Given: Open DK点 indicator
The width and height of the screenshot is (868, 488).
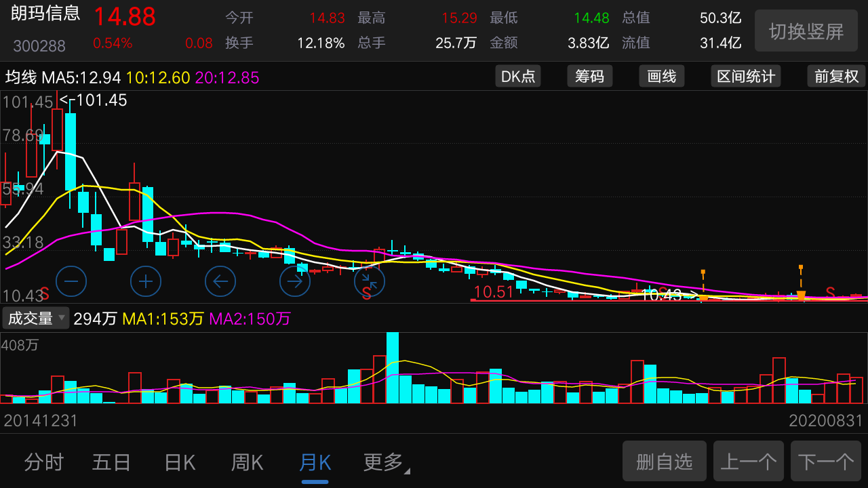Looking at the screenshot, I should (518, 76).
